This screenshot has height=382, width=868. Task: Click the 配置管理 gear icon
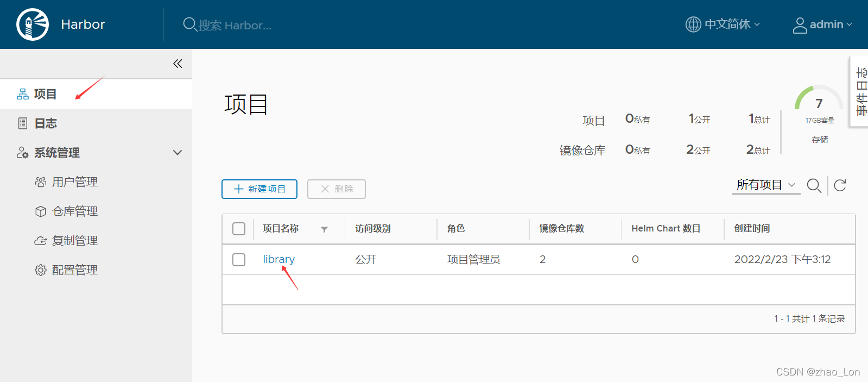(x=41, y=270)
